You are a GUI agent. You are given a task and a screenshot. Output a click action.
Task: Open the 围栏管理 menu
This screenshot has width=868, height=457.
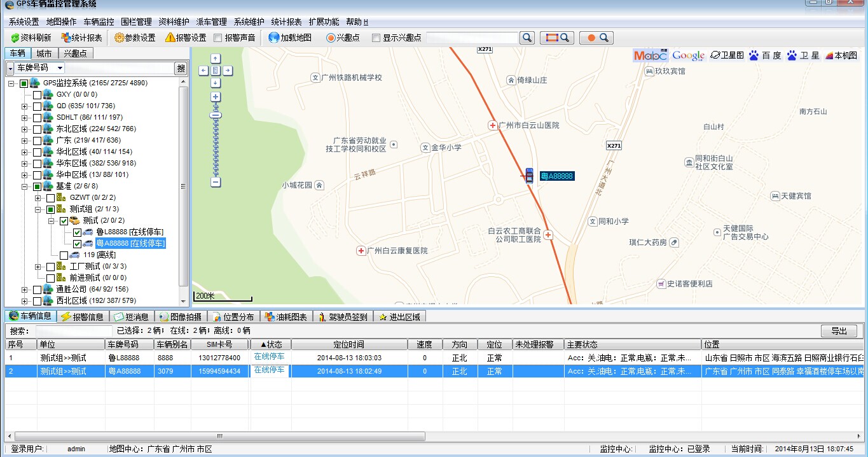click(136, 22)
